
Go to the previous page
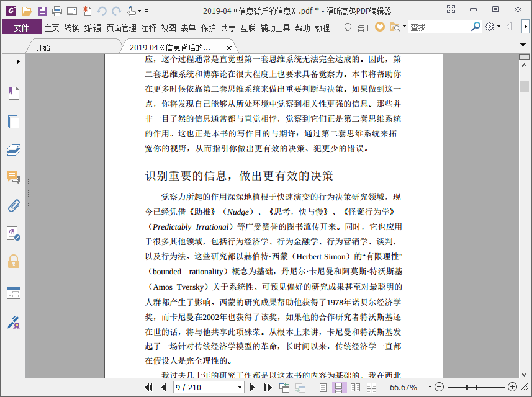tap(164, 387)
